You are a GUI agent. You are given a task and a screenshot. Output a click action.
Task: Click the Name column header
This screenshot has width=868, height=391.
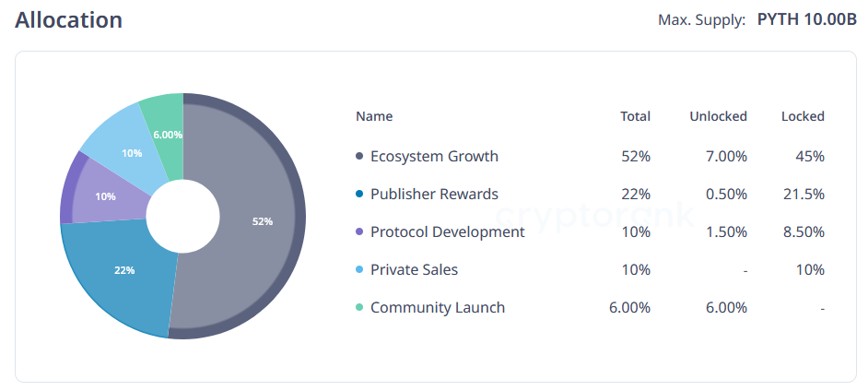[x=374, y=116]
